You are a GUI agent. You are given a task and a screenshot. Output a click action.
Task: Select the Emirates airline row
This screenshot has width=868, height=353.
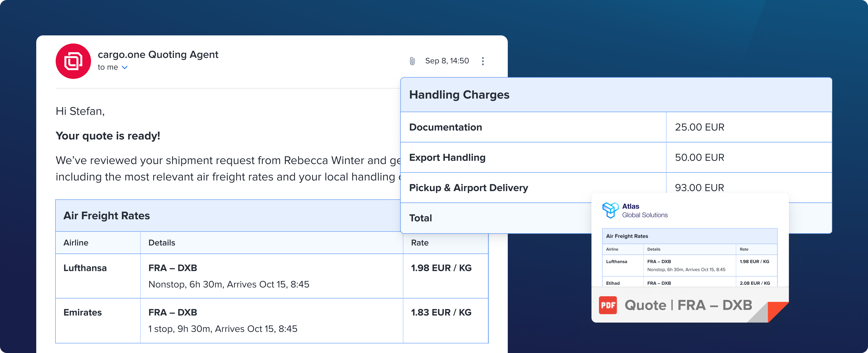coord(83,312)
